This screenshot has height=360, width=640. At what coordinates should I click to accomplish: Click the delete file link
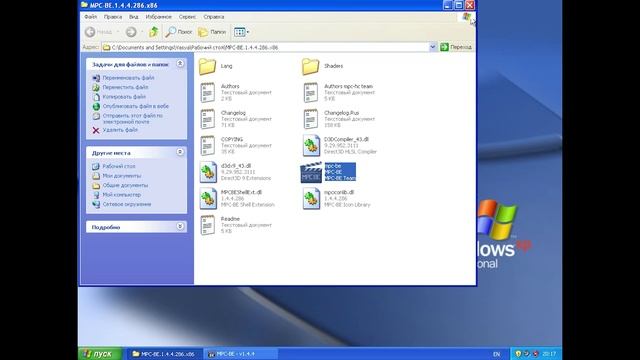[x=120, y=130]
